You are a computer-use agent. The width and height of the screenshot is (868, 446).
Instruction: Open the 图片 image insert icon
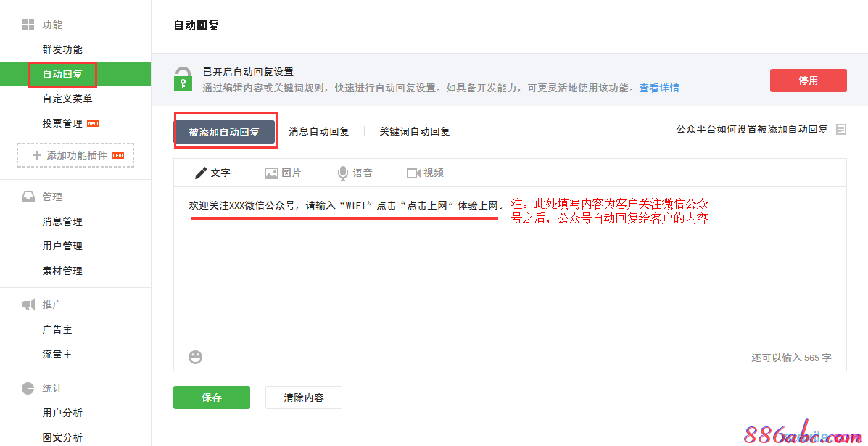(270, 173)
